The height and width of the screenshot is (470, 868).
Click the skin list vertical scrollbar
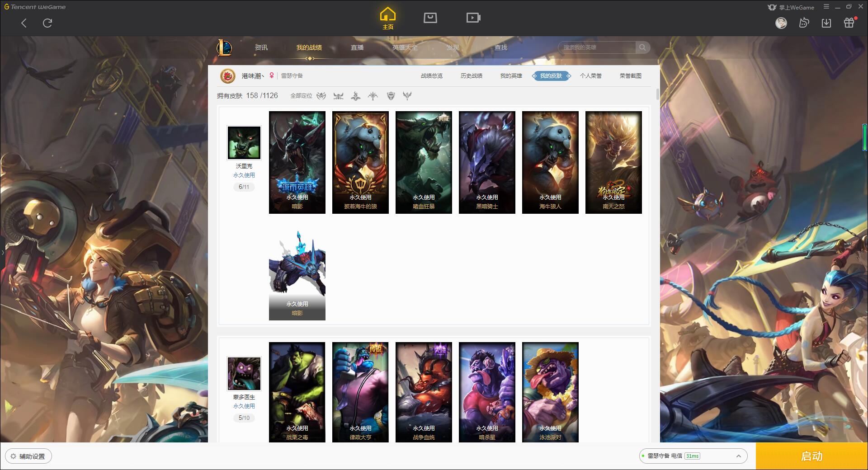657,94
